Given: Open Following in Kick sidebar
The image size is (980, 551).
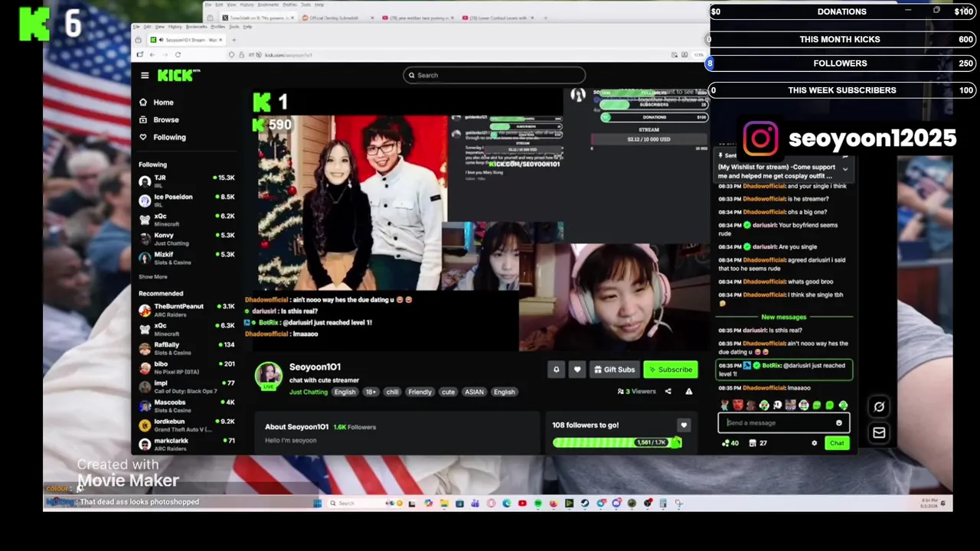Looking at the screenshot, I should 162,137.
